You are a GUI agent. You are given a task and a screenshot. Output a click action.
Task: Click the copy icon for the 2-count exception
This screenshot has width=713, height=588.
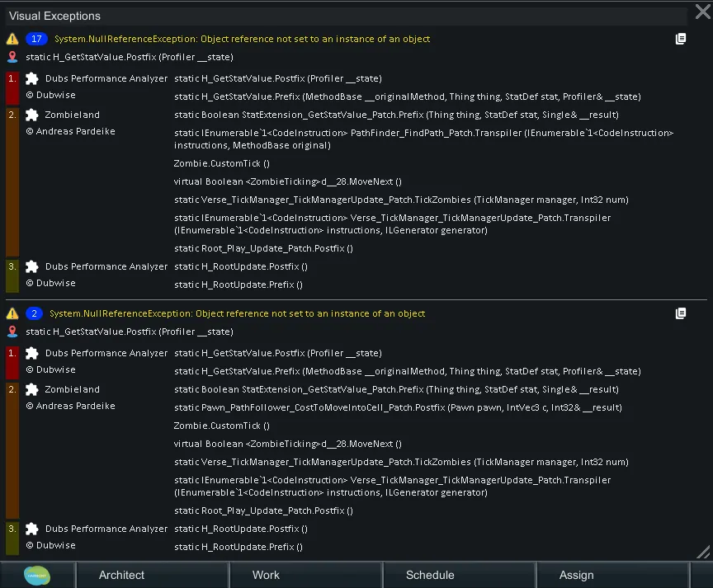[681, 313]
